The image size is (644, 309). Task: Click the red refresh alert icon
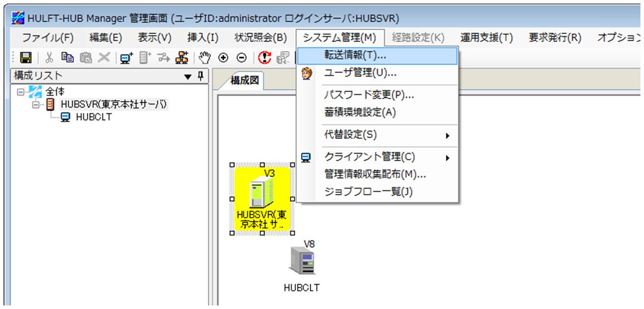click(263, 58)
